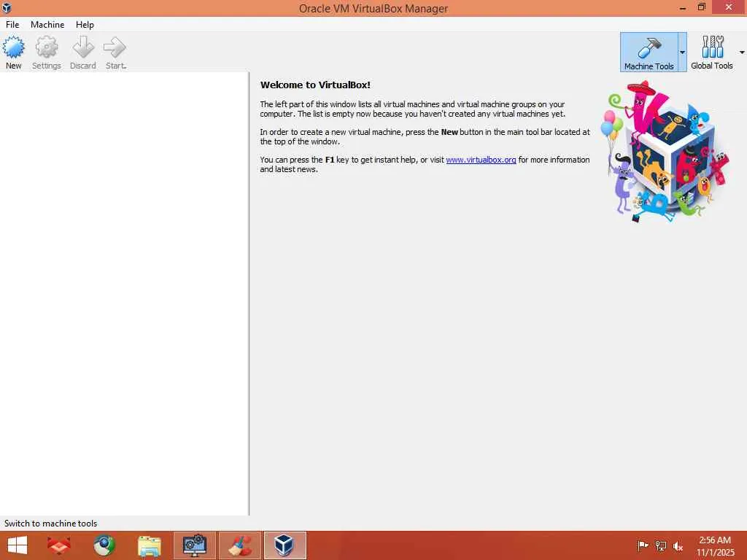Create a new virtual machine with New
Screen dimensions: 747x560
click(x=13, y=52)
